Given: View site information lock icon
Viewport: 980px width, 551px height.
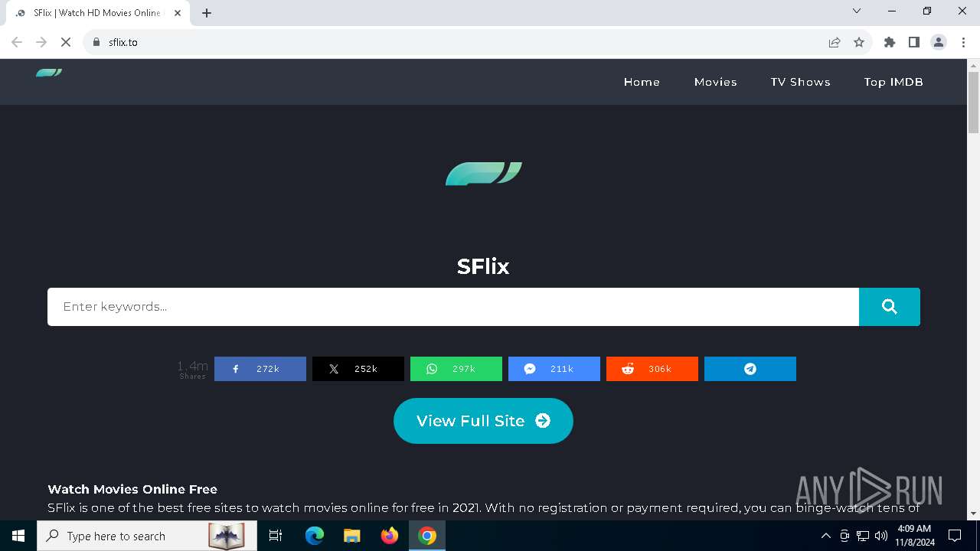Looking at the screenshot, I should 96,42.
